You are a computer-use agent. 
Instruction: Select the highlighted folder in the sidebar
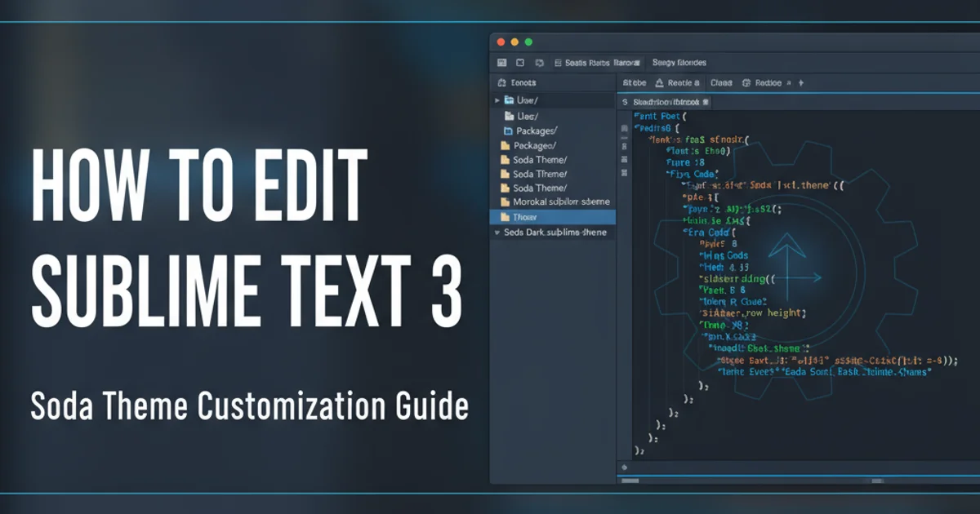click(551, 217)
